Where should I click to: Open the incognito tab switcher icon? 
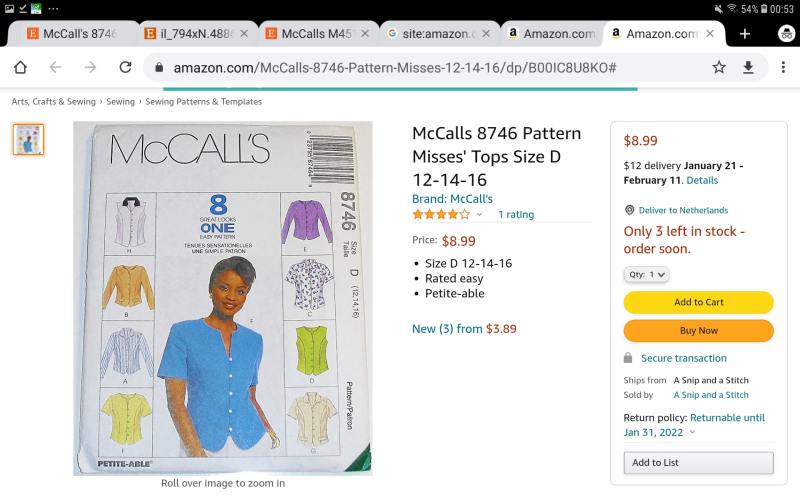(x=786, y=33)
